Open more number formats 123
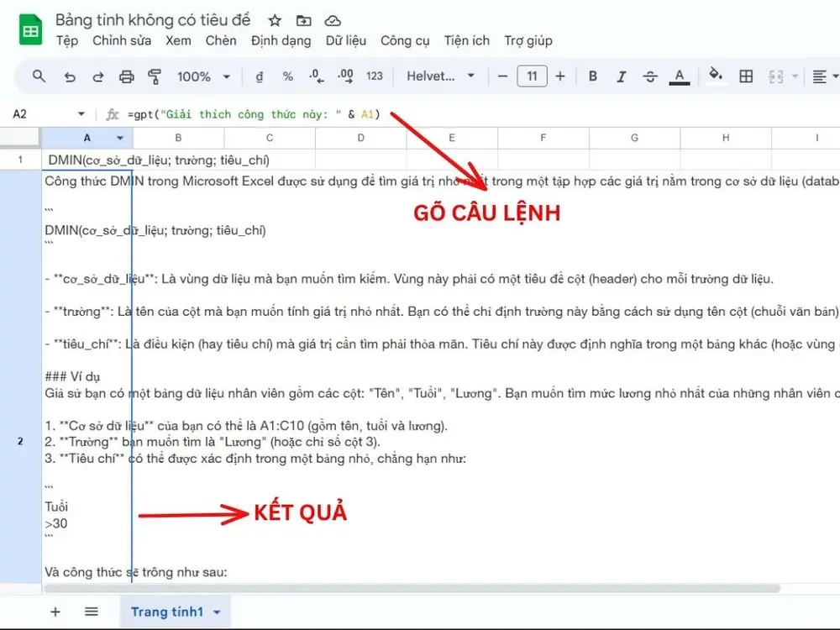This screenshot has width=840, height=630. [x=375, y=76]
